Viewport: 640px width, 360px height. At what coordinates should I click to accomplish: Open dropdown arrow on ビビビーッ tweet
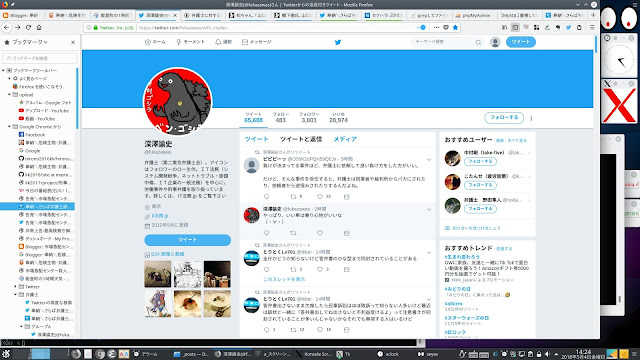tap(429, 160)
